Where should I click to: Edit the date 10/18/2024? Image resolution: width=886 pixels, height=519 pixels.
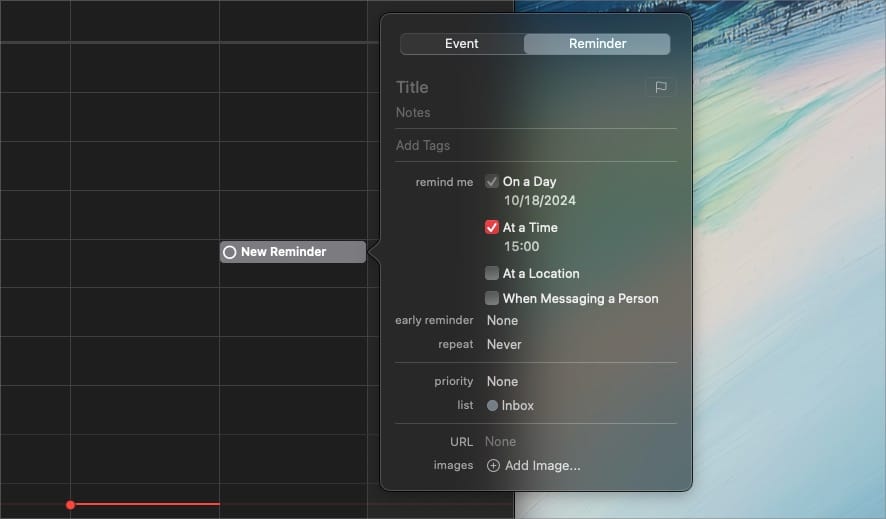pos(540,200)
